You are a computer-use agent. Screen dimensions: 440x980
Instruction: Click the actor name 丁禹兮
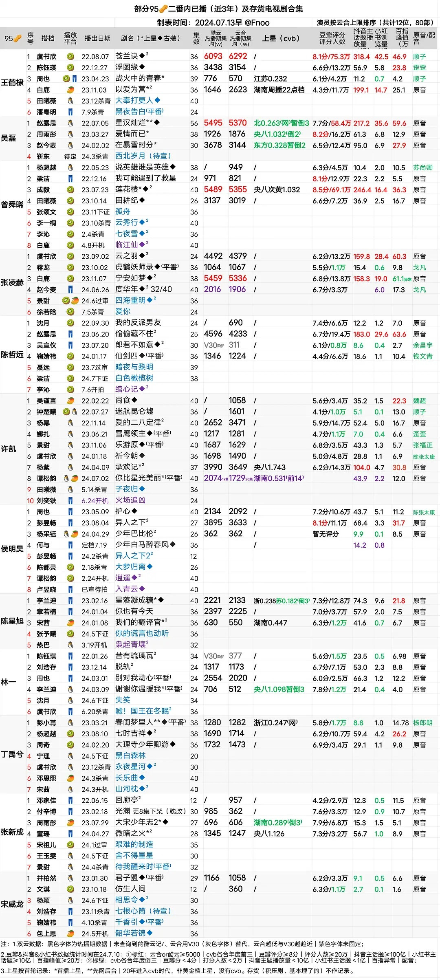[12, 754]
